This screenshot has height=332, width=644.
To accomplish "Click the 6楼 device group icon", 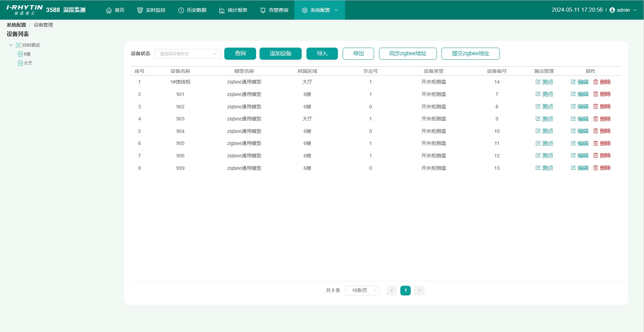I will coord(20,54).
